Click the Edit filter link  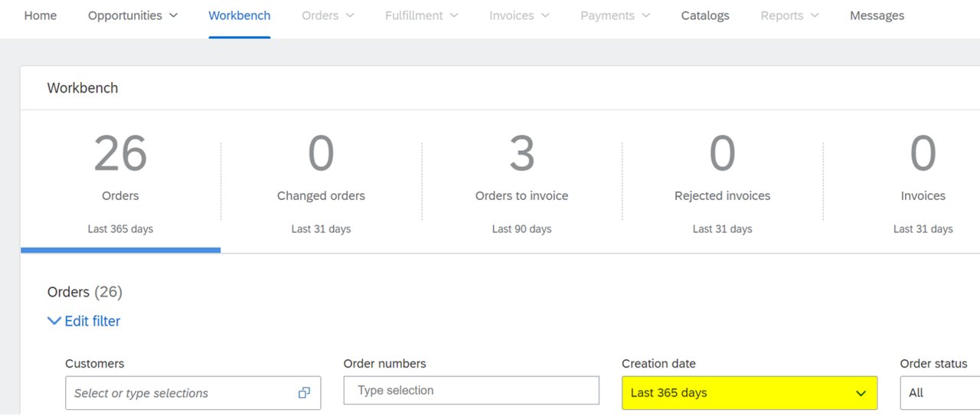(92, 321)
